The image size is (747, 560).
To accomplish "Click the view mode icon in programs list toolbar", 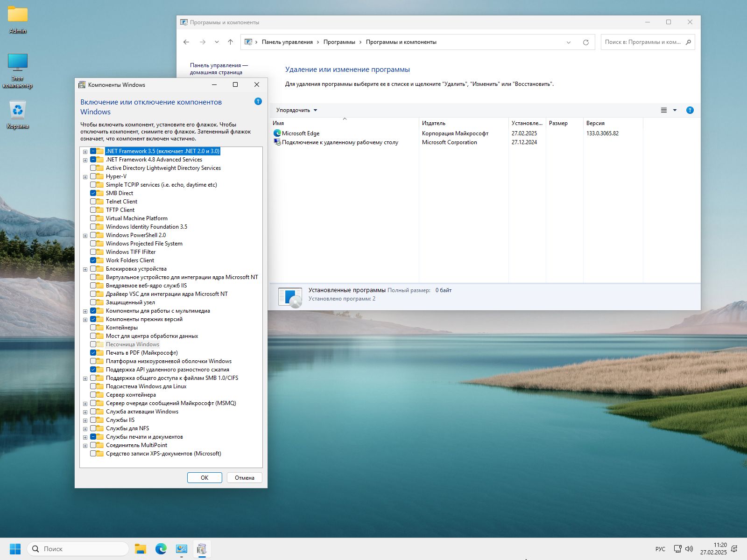I will 664,110.
